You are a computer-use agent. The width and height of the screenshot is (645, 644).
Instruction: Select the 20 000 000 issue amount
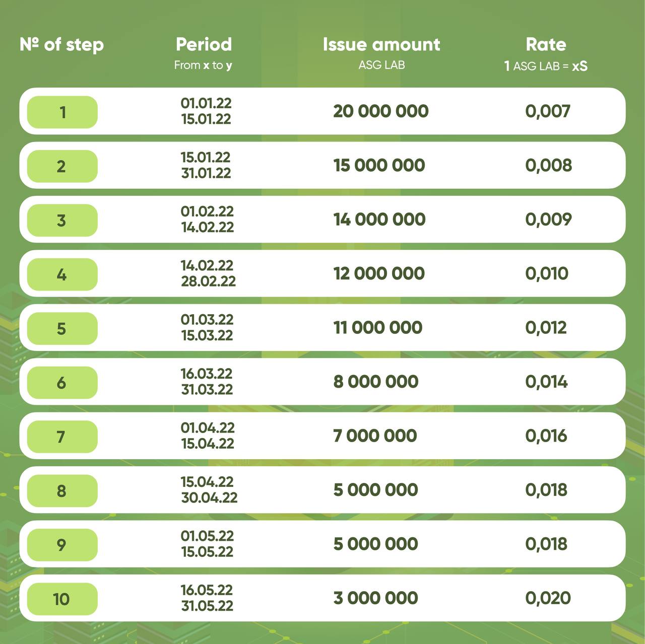coord(381,111)
